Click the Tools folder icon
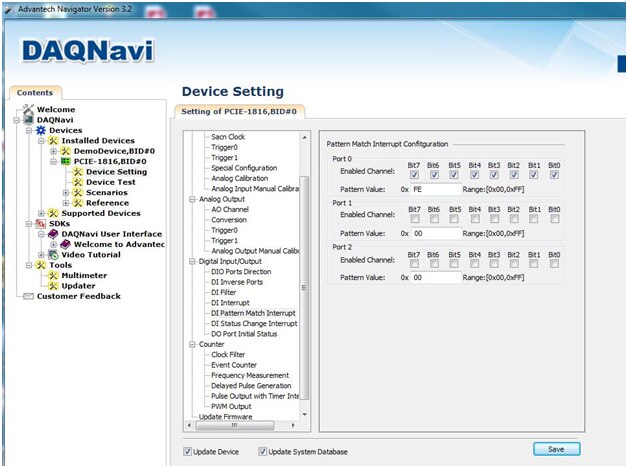The height and width of the screenshot is (468, 628). [40, 265]
